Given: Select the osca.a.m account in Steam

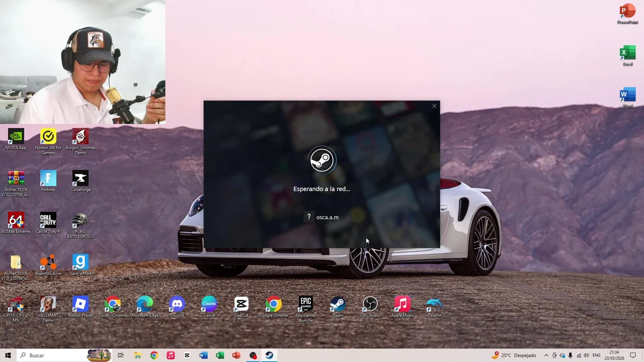Looking at the screenshot, I should [x=322, y=217].
